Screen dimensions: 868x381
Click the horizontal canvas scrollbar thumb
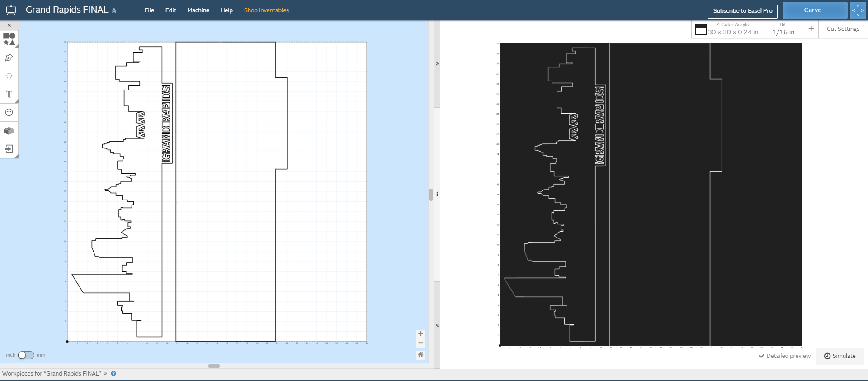click(214, 366)
